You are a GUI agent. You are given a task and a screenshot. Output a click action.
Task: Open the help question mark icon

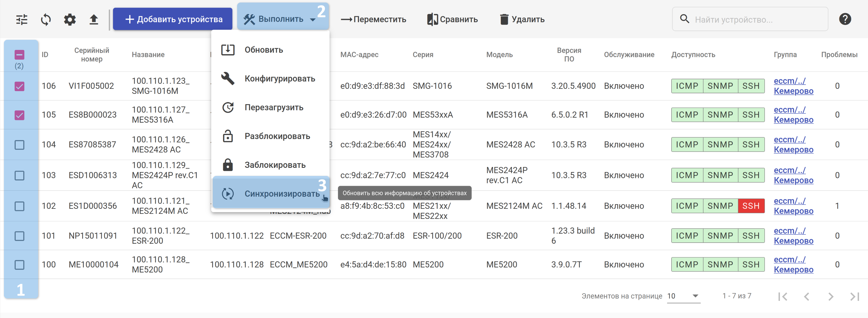[x=845, y=19]
